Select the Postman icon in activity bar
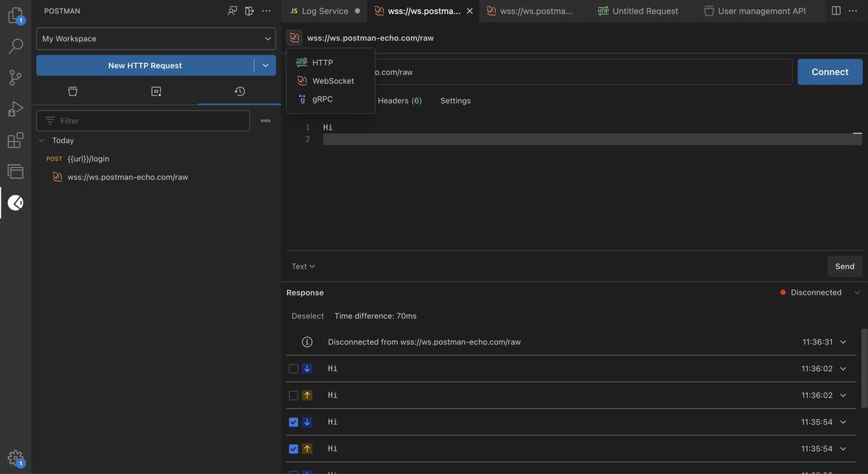The width and height of the screenshot is (868, 474). pos(15,203)
